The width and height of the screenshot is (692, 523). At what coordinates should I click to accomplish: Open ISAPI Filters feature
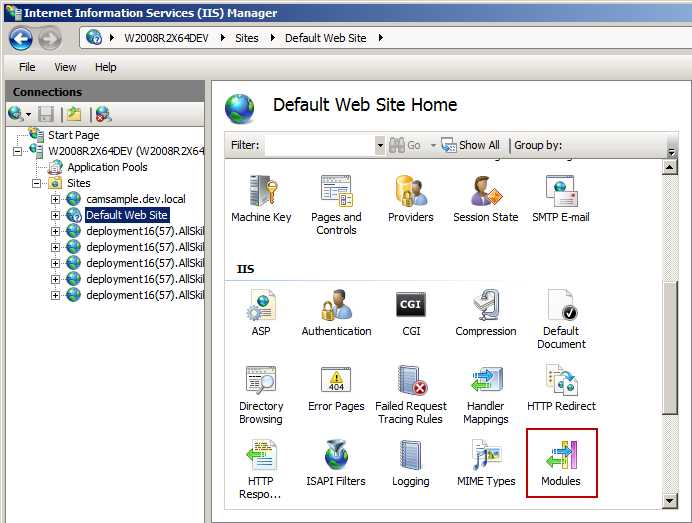[336, 463]
